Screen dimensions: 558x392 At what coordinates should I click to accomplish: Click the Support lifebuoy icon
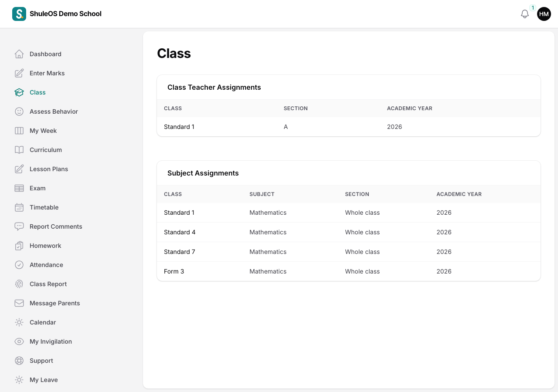pos(19,361)
